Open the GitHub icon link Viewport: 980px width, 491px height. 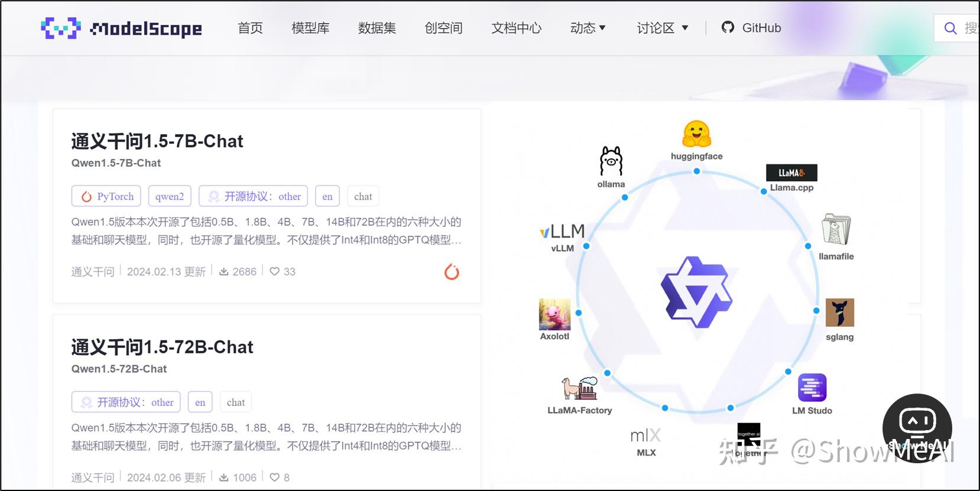728,27
